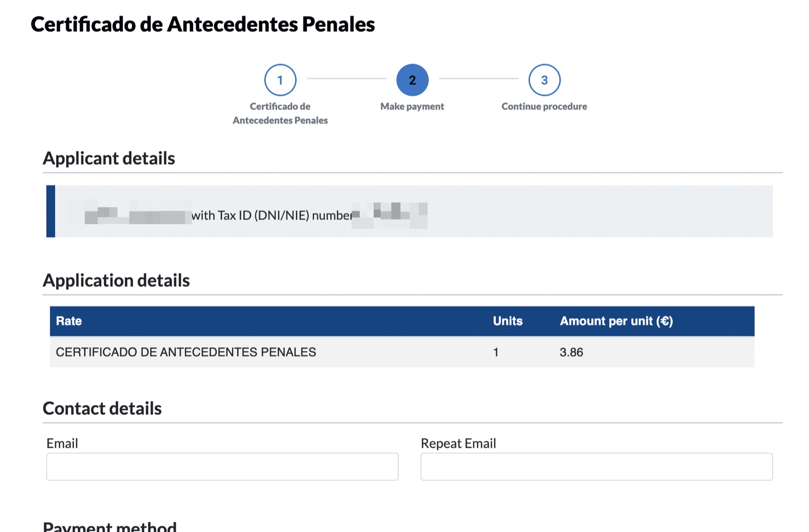Click the Units column header

(508, 321)
